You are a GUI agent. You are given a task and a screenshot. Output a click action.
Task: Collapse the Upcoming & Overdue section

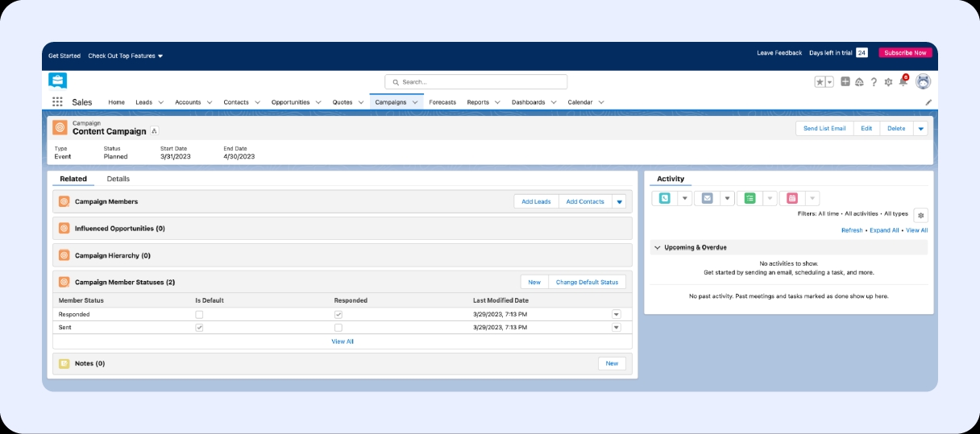click(x=658, y=247)
